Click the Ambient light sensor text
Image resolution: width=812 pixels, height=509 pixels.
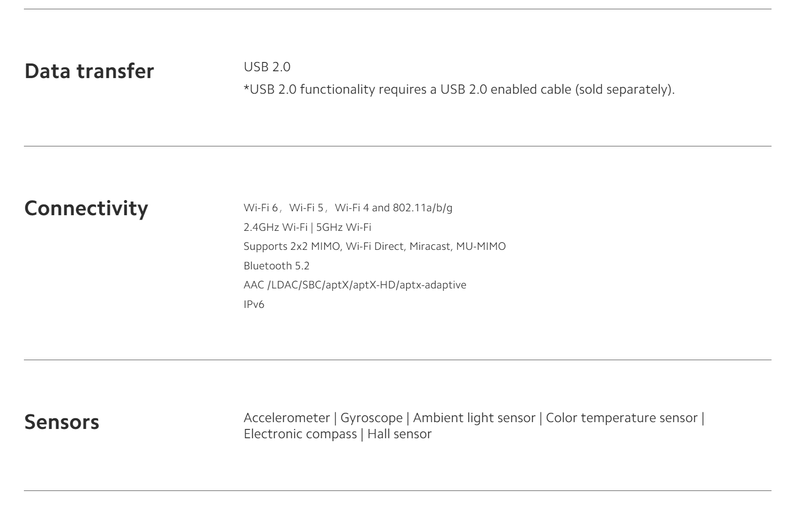coord(474,418)
